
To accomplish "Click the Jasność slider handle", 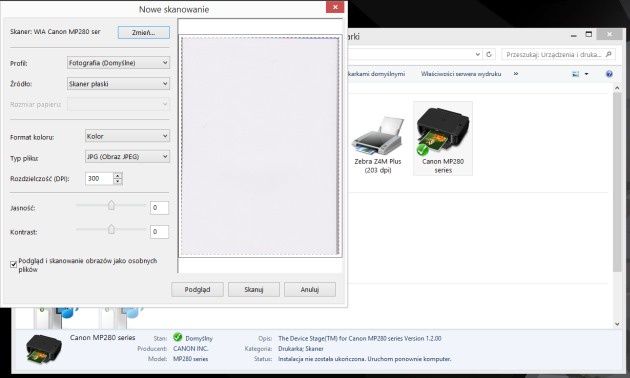I will [111, 205].
